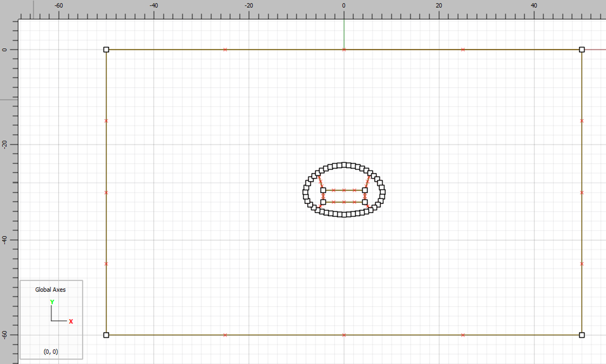Click the -40 mark on the horizontal ruler
Screen dimensions: 606x364
pyautogui.click(x=154, y=5)
